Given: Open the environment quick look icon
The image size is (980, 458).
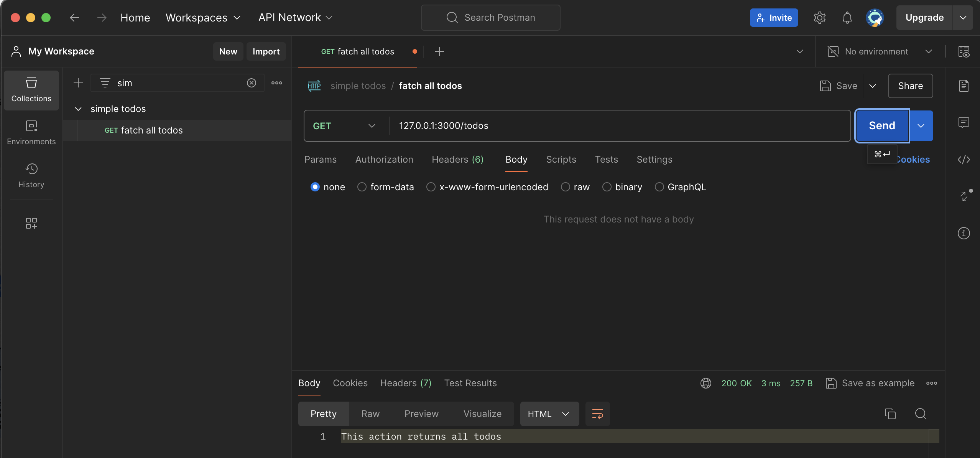Looking at the screenshot, I should tap(964, 51).
